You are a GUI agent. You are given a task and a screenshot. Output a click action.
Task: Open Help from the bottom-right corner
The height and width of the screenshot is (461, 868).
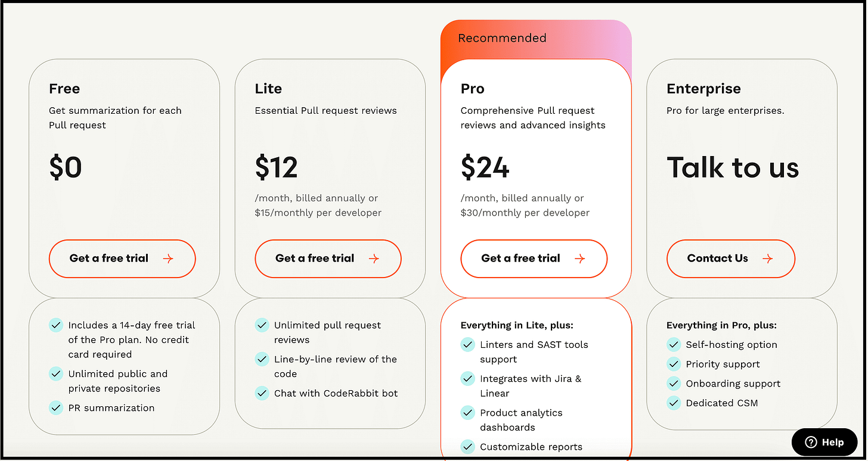825,442
